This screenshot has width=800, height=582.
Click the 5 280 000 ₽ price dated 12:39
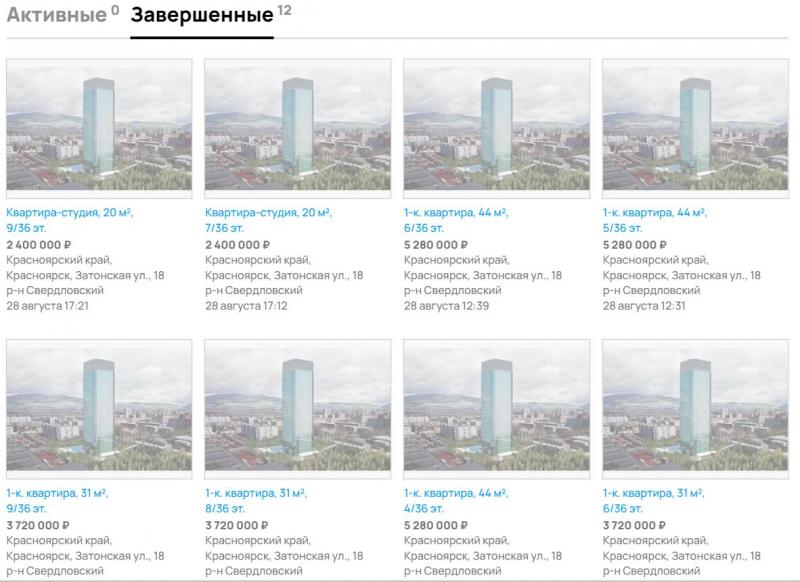pos(436,245)
